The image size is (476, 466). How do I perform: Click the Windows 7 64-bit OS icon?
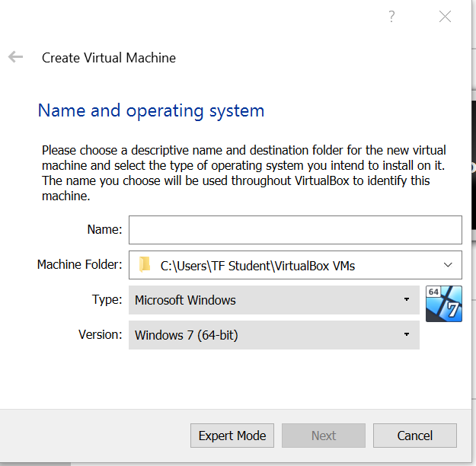coord(444,304)
